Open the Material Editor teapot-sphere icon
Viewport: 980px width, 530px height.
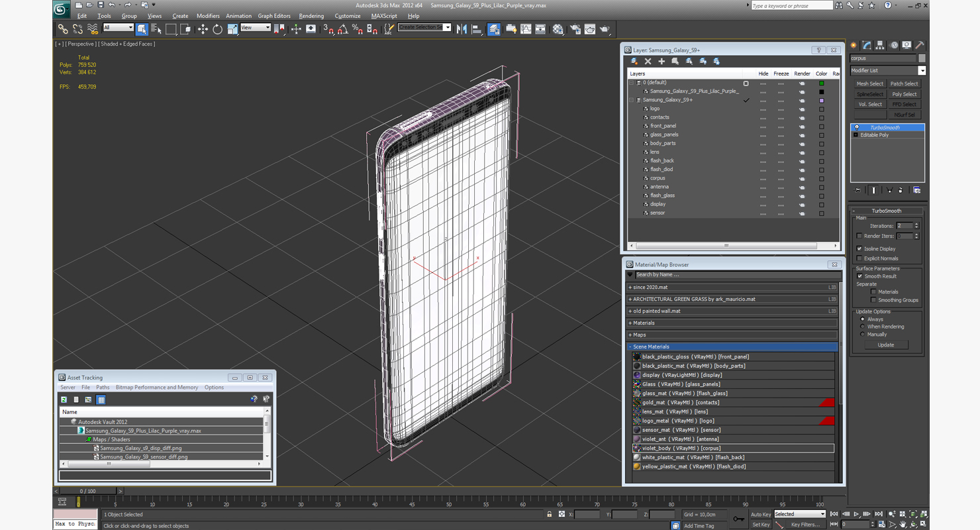click(558, 29)
